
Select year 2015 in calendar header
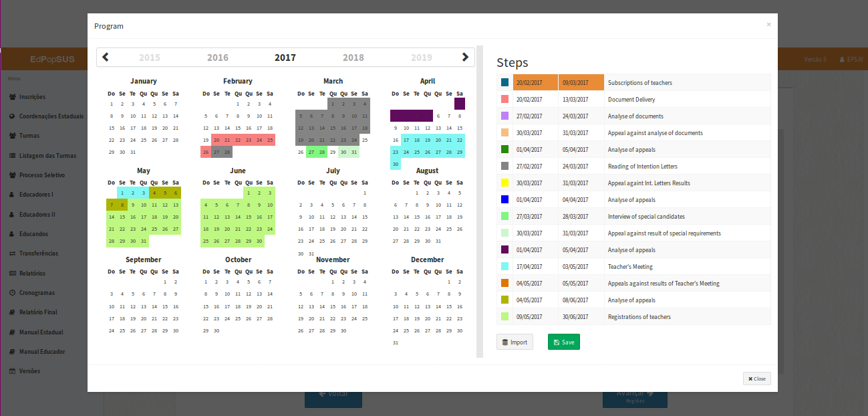click(150, 58)
